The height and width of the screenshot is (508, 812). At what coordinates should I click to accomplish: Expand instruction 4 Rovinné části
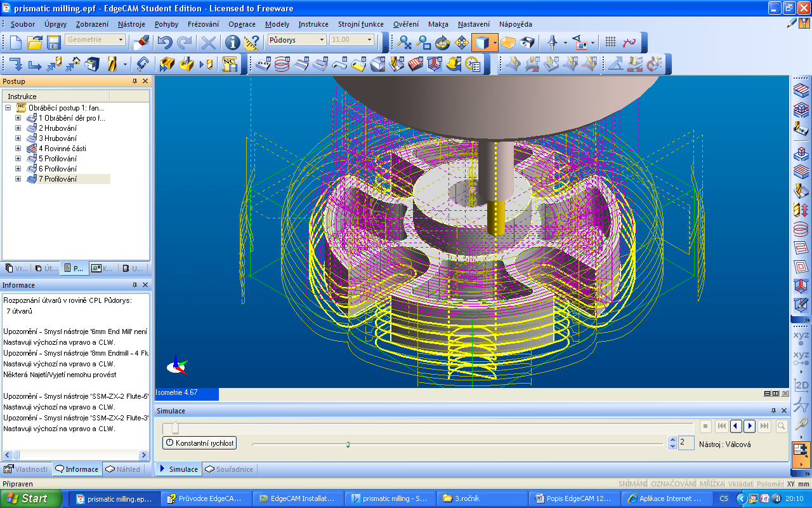point(18,149)
